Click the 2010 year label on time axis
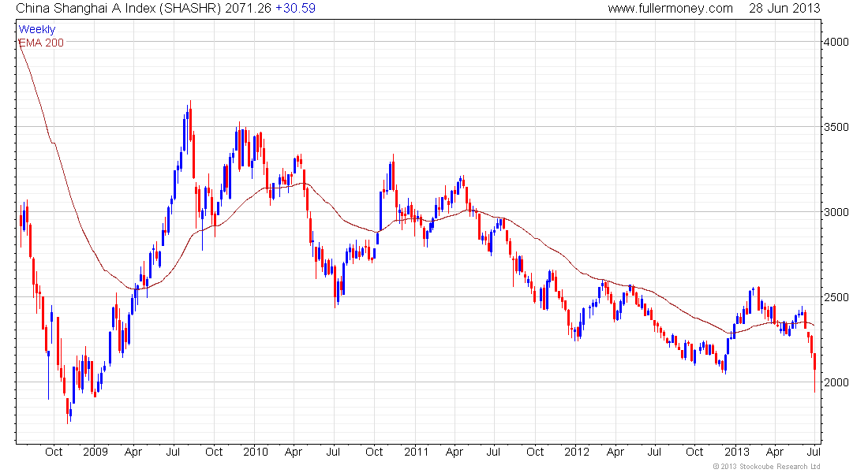 tap(255, 452)
